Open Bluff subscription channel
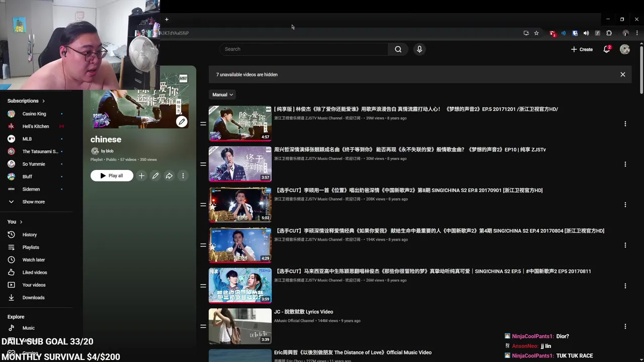 point(27,176)
